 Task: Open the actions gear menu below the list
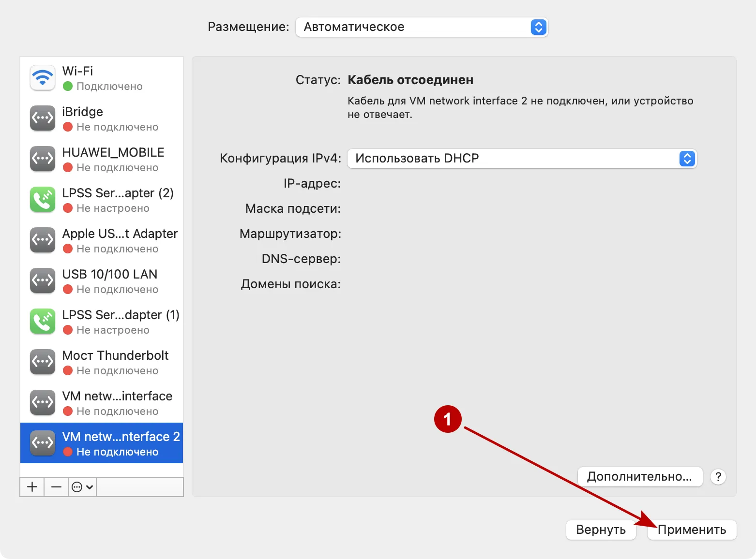click(x=81, y=487)
